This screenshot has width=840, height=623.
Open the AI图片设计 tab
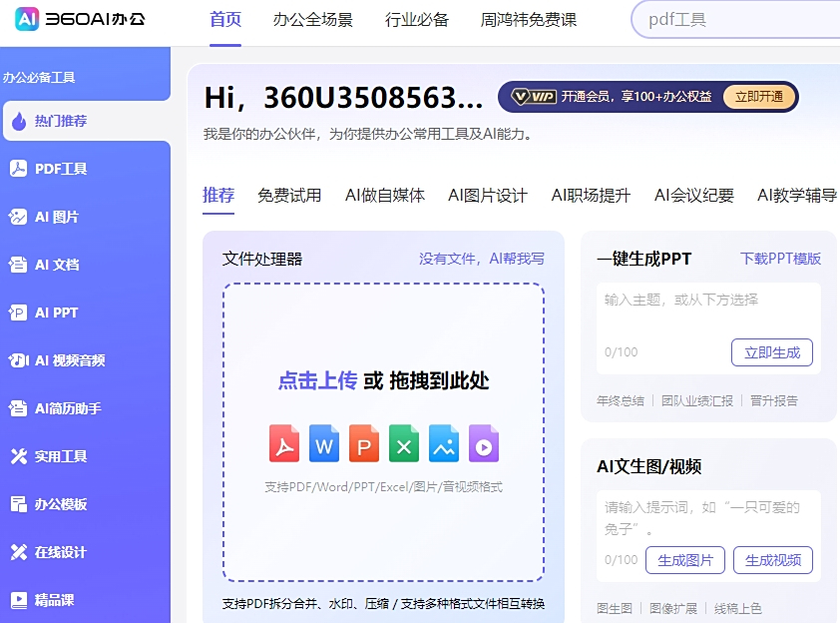tap(487, 197)
